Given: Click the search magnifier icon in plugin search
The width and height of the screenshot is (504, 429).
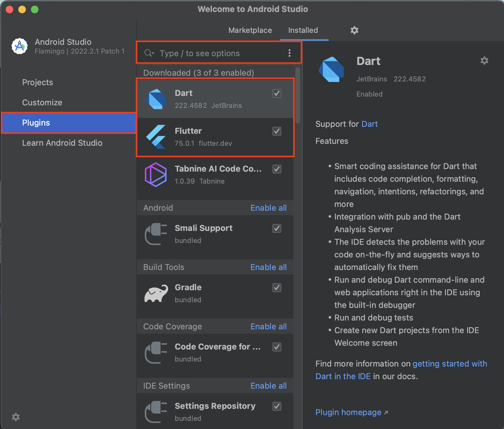Looking at the screenshot, I should pos(149,53).
